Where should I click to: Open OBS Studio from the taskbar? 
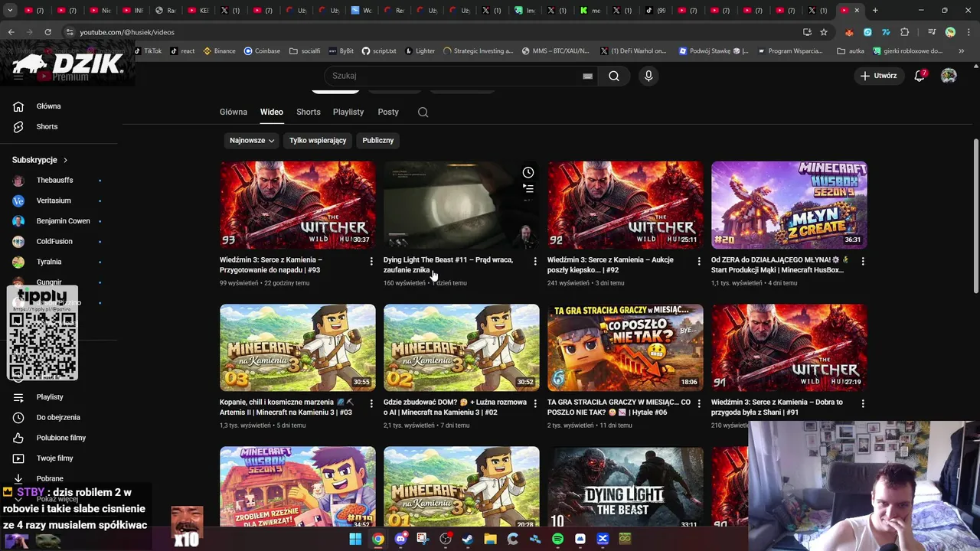point(446,539)
